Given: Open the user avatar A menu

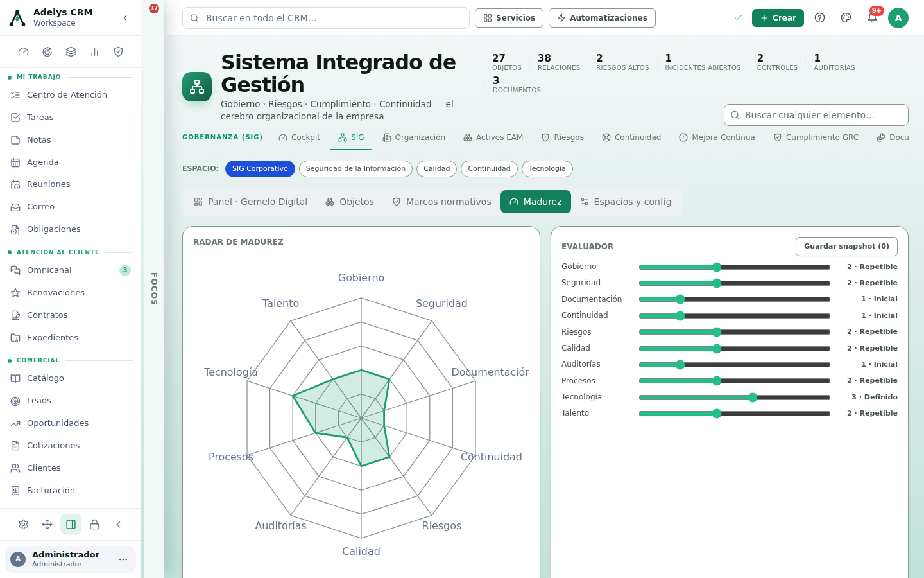Looking at the screenshot, I should tap(898, 18).
